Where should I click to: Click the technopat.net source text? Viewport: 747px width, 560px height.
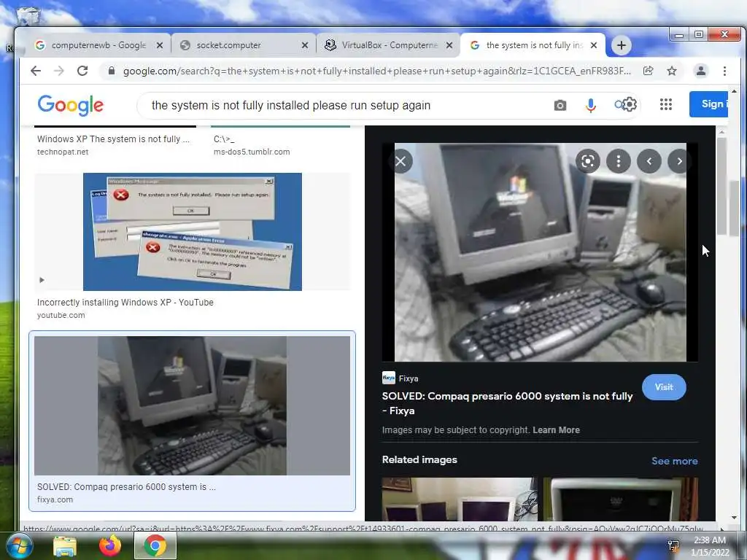63,152
